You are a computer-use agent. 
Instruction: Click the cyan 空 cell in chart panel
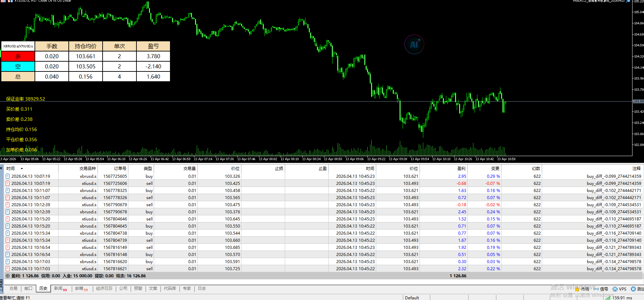(x=18, y=66)
